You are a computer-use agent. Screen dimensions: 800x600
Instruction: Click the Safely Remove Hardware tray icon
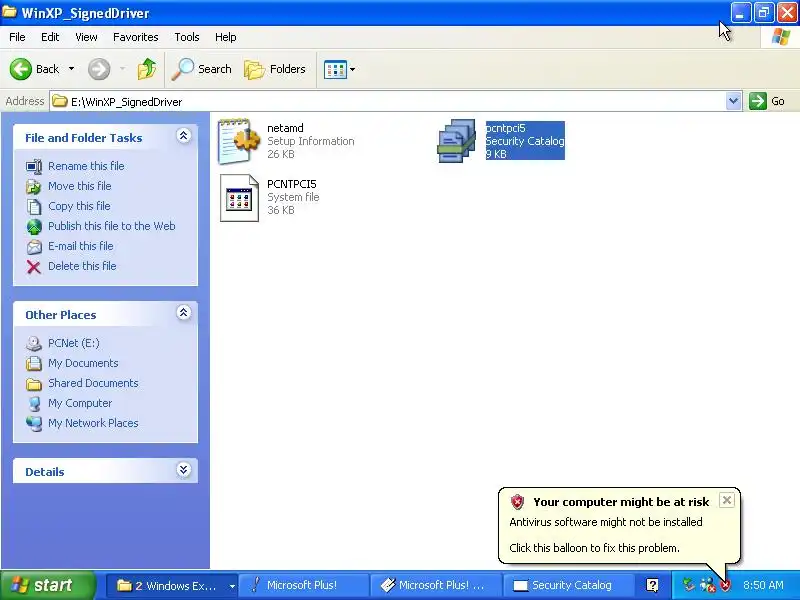pyautogui.click(x=689, y=585)
